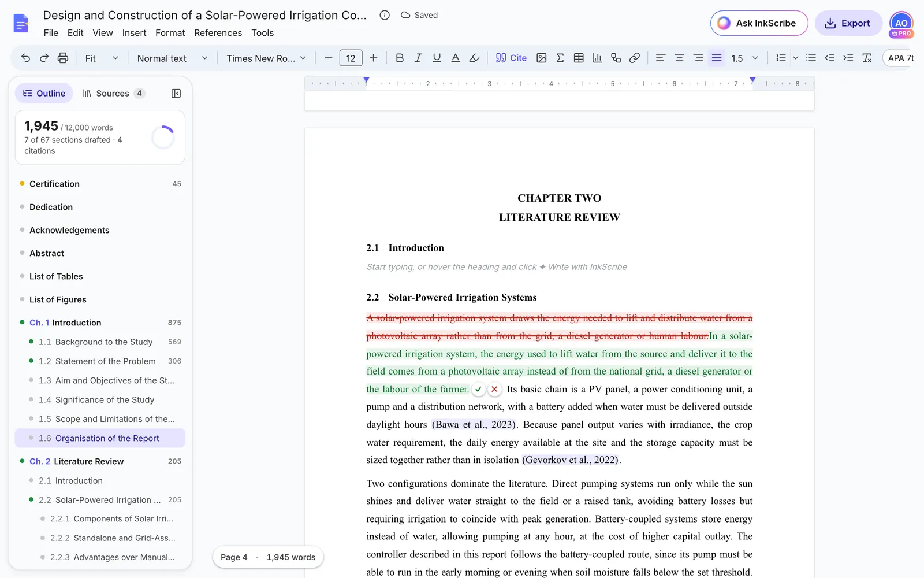Apply italic formatting
924x578 pixels.
[418, 58]
